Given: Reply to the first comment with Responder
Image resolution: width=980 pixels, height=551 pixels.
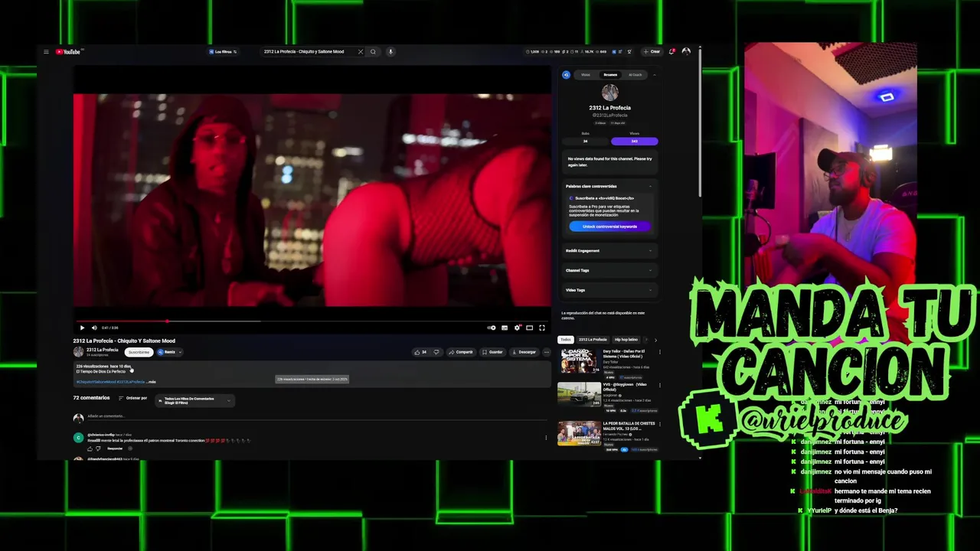Looking at the screenshot, I should [x=115, y=448].
